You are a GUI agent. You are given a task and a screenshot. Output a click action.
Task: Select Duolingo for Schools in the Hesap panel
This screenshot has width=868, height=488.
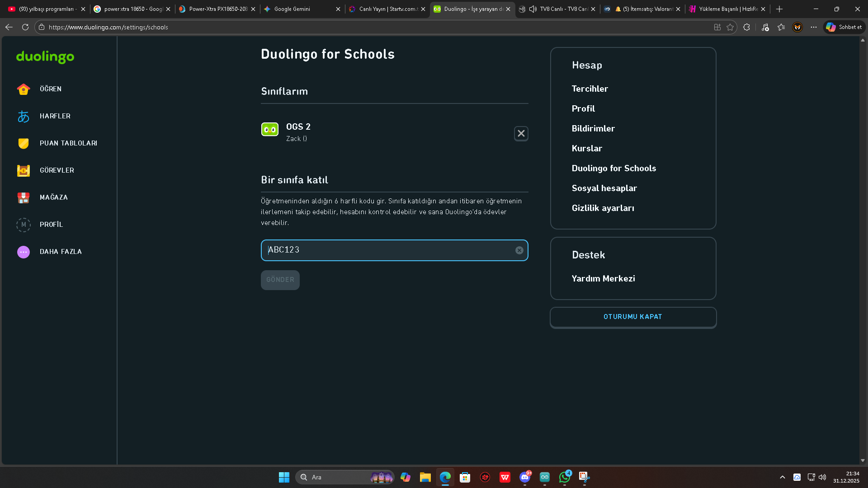coord(613,169)
